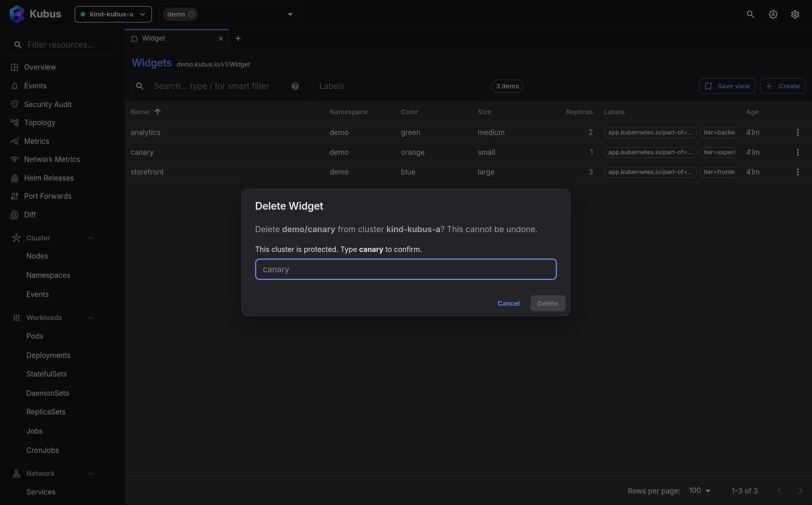Click the tier=backe label chip
This screenshot has width=812, height=505.
718,133
